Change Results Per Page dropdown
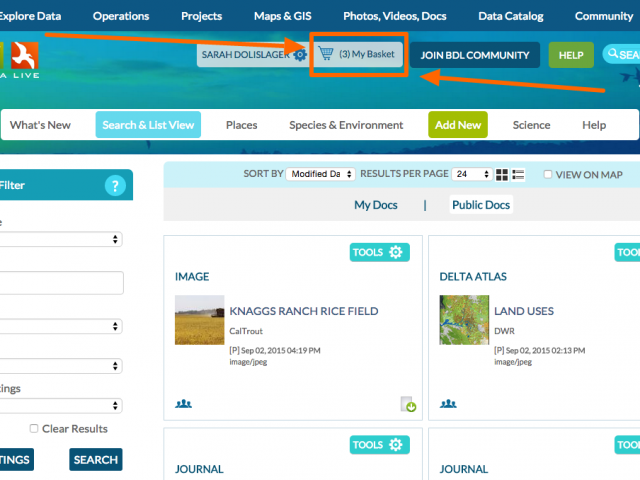Image resolution: width=640 pixels, height=480 pixels. click(471, 174)
